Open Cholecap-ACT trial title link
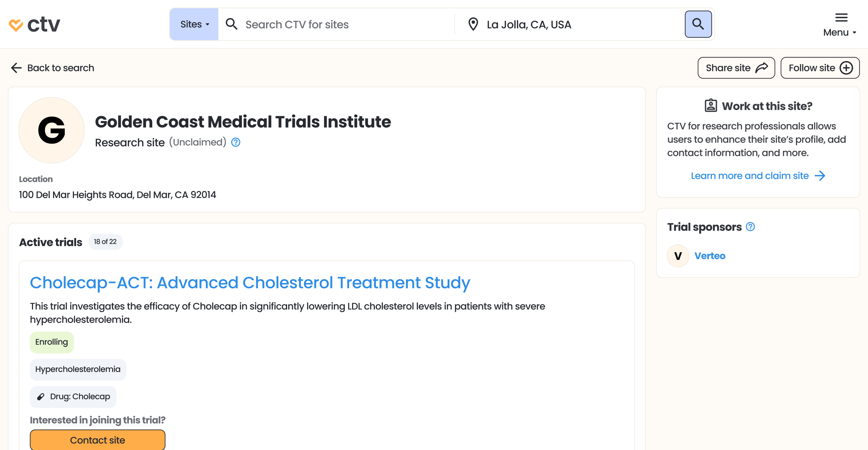Image resolution: width=868 pixels, height=450 pixels. (250, 282)
